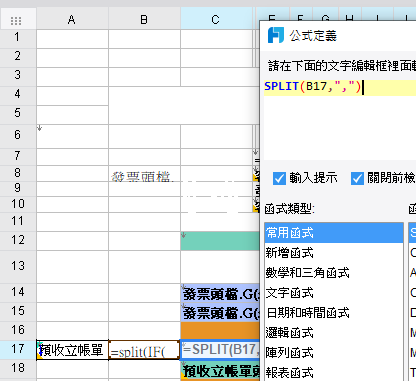
Task: Click the 公式定義 dialog logo icon
Action: [x=276, y=35]
